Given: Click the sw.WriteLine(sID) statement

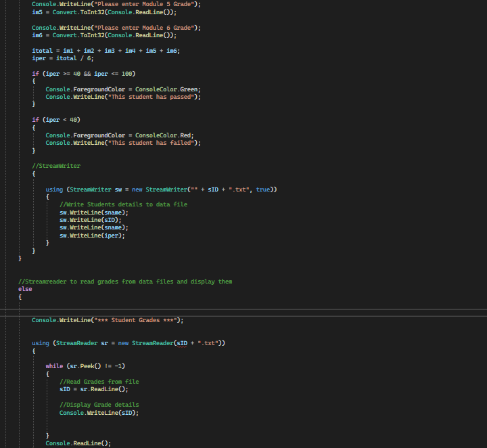Looking at the screenshot, I should click(x=91, y=220).
